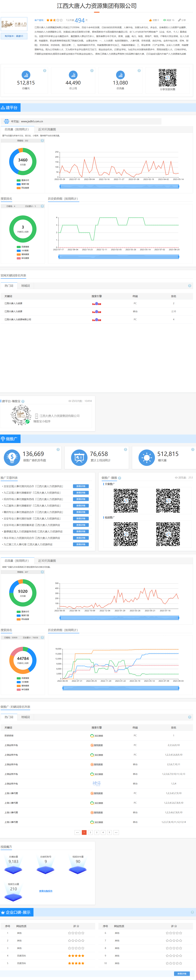The height and width of the screenshot is (980, 196).
Task: Click help icon beside 建平台-臻推宝 heading
Action: pyautogui.click(x=23, y=401)
